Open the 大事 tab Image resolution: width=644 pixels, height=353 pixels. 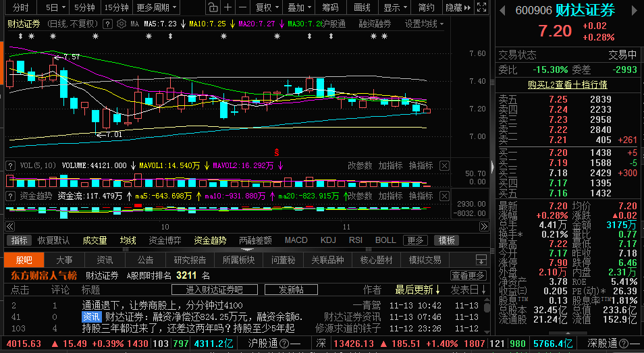pos(65,260)
